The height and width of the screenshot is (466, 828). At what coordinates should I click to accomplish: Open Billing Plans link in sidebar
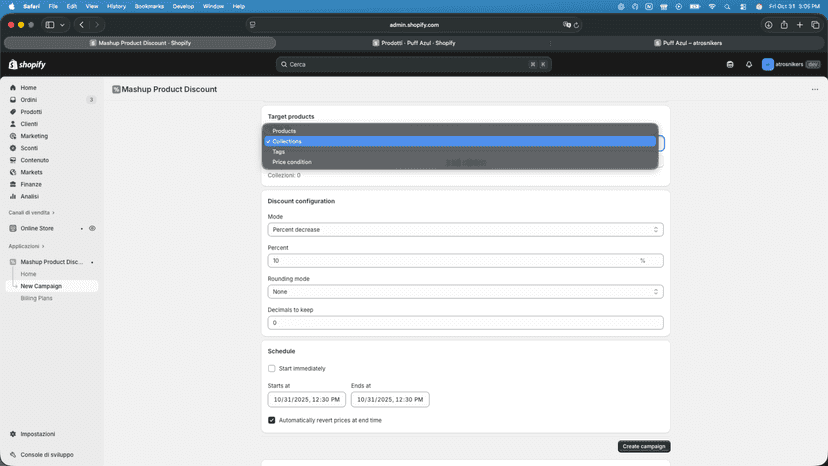tap(36, 299)
